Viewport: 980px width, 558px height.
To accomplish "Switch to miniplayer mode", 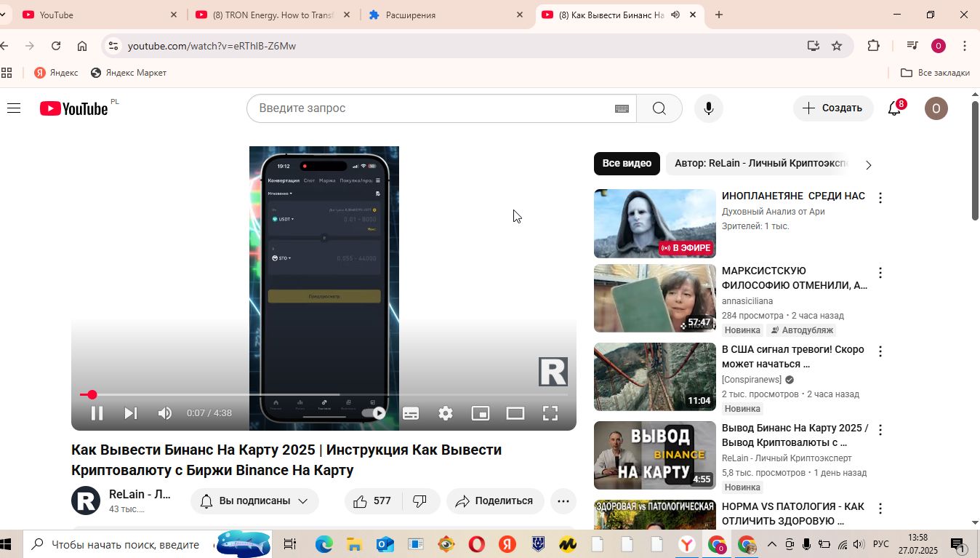I will (481, 413).
